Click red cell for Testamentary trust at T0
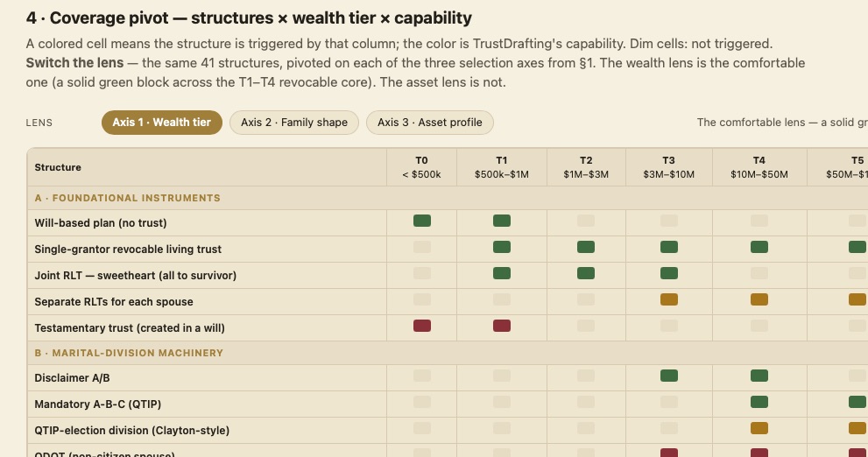The image size is (868, 457). [x=422, y=326]
